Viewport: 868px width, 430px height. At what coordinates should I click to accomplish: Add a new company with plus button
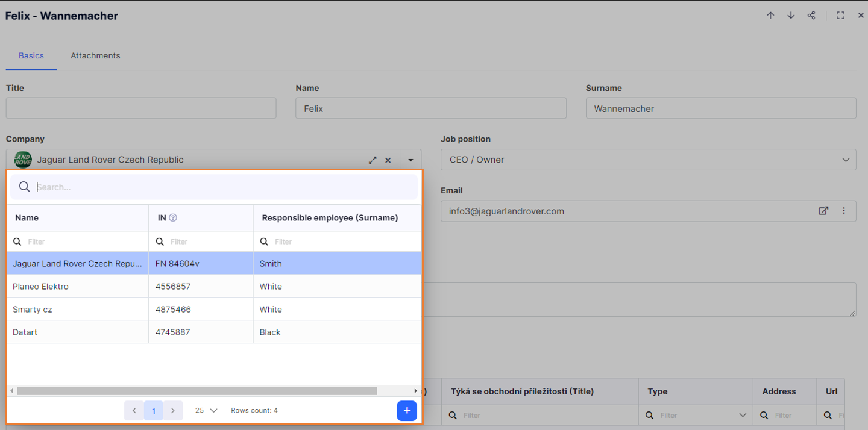click(407, 411)
